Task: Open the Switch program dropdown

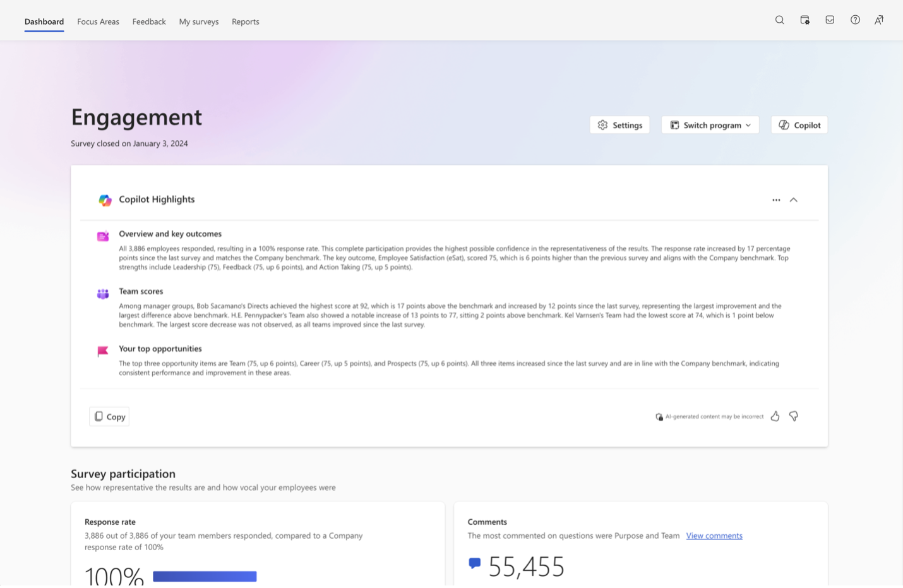Action: point(710,125)
